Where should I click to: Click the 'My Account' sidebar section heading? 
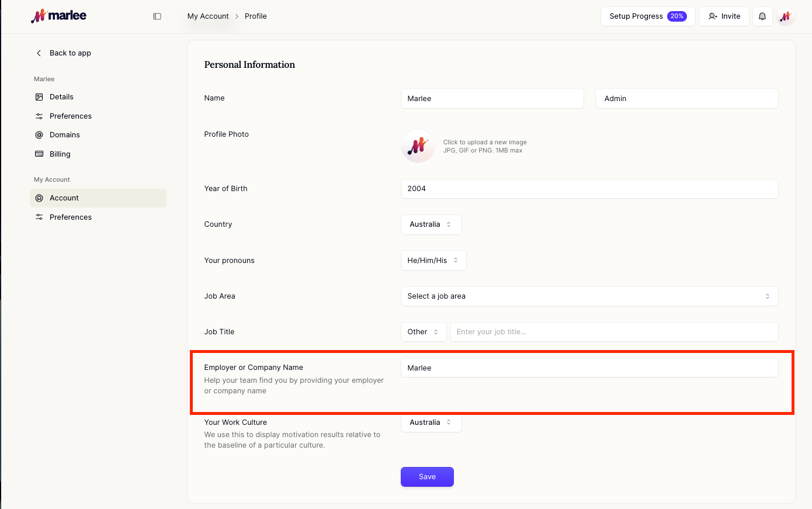(x=52, y=180)
